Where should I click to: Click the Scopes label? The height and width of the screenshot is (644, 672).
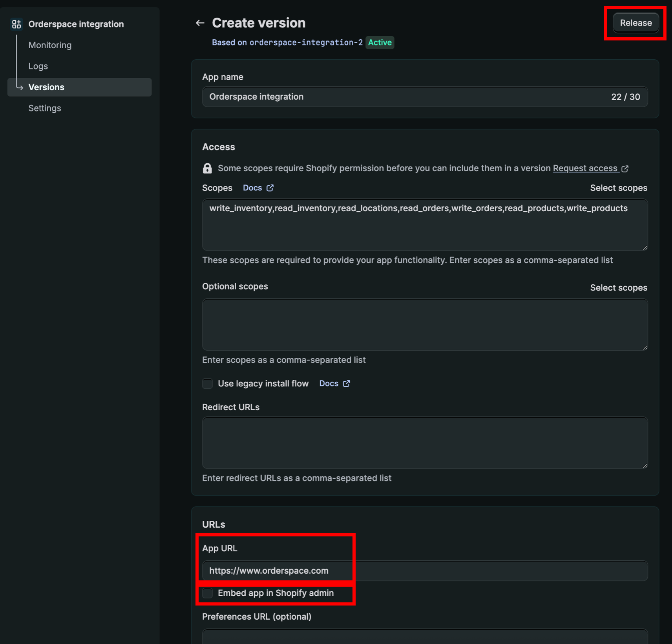pyautogui.click(x=217, y=188)
